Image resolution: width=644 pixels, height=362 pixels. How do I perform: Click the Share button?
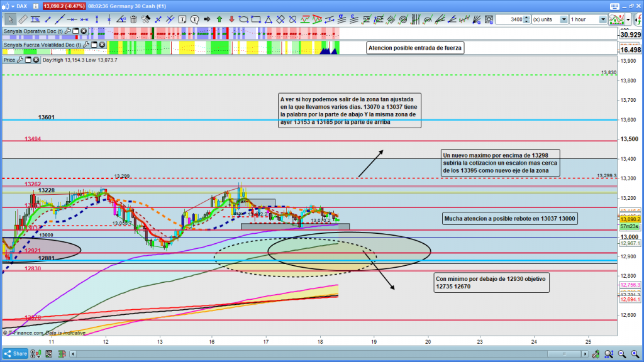(x=15, y=354)
